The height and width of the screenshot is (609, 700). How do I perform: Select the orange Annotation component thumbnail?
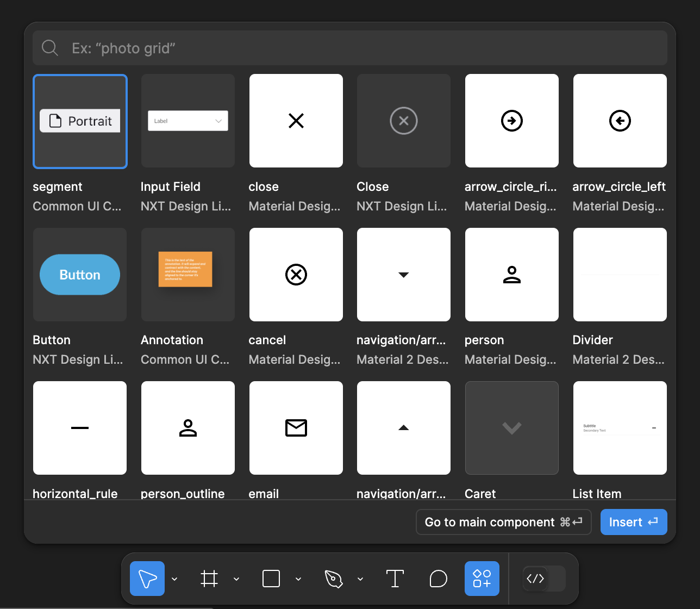188,275
